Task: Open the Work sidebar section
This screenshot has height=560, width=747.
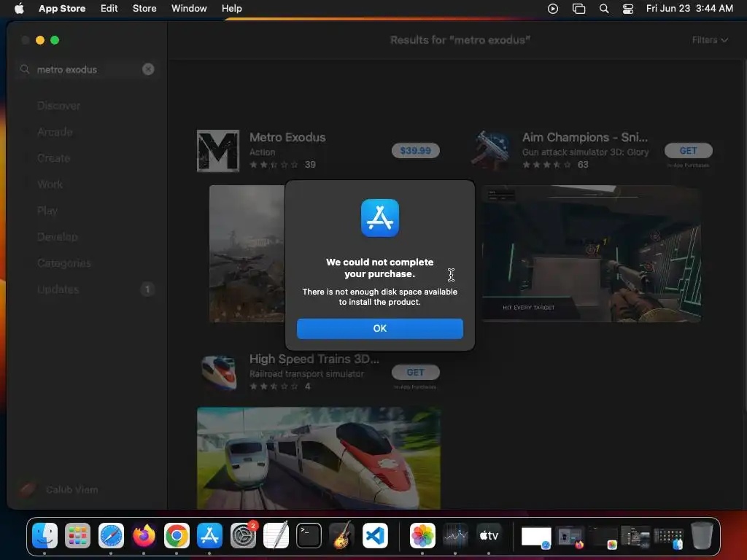Action: pyautogui.click(x=50, y=184)
